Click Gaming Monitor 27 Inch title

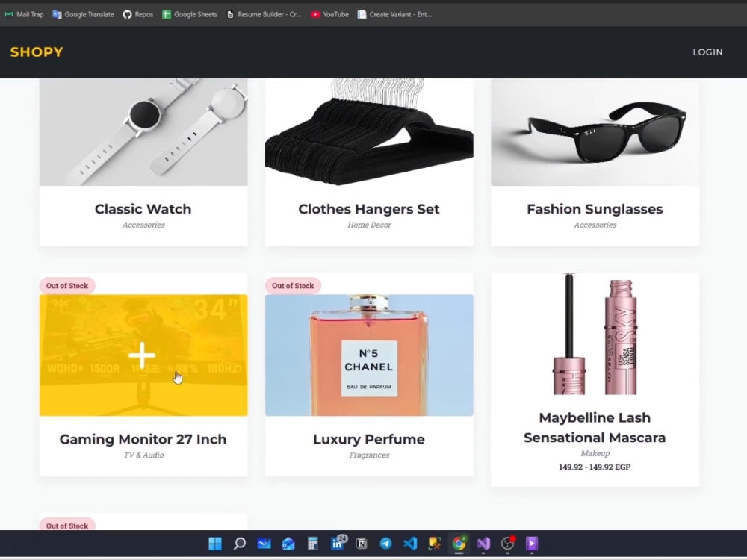143,439
